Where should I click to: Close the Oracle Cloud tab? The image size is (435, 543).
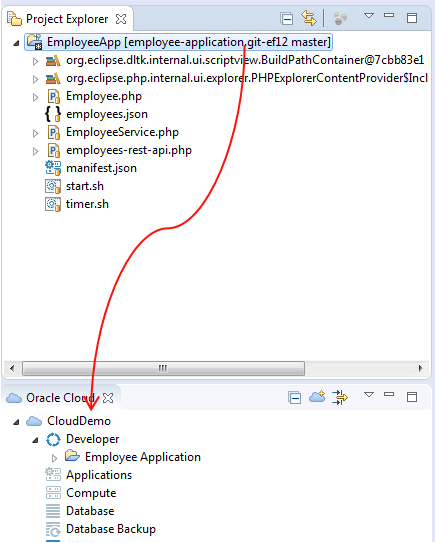(108, 398)
